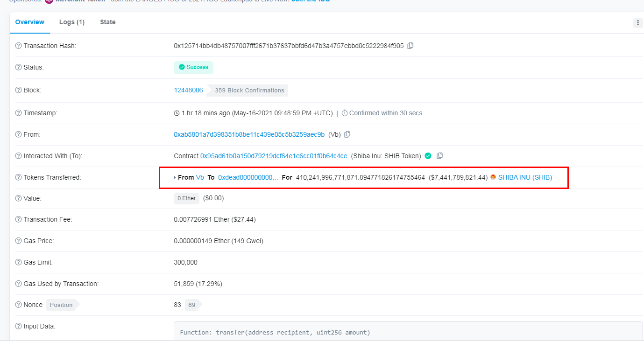Click the stopwatch icon before Confirmed within
Image resolution: width=644 pixels, height=349 pixels.
click(345, 113)
